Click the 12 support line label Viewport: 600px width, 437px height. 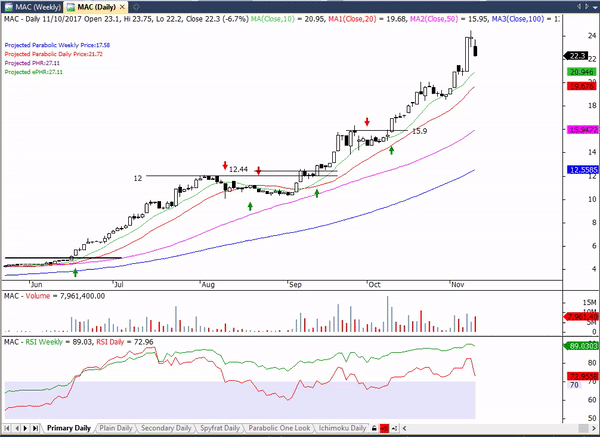(x=138, y=178)
